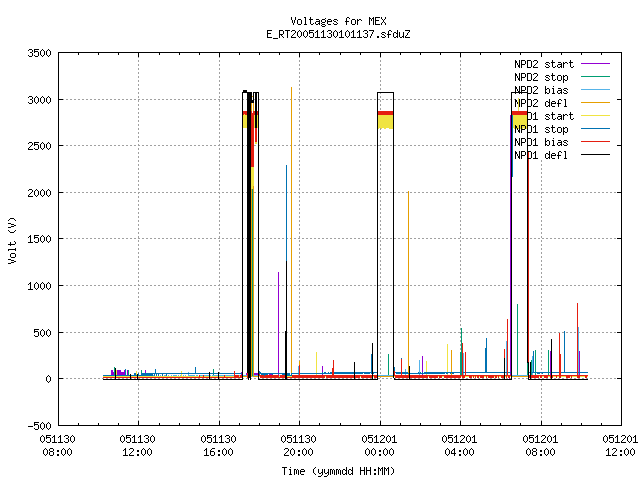The width and height of the screenshot is (640, 480).
Task: Click the purple spike reaching about 1150 volts
Action: click(x=278, y=322)
